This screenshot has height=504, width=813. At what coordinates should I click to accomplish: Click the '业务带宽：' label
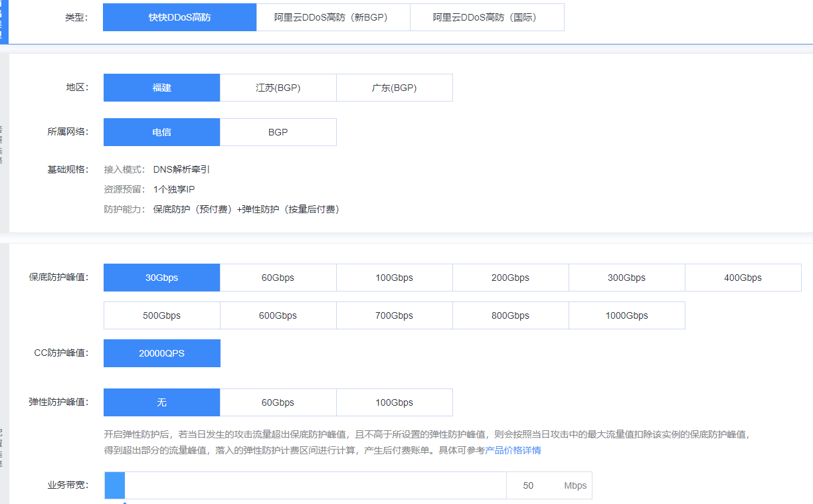click(68, 485)
